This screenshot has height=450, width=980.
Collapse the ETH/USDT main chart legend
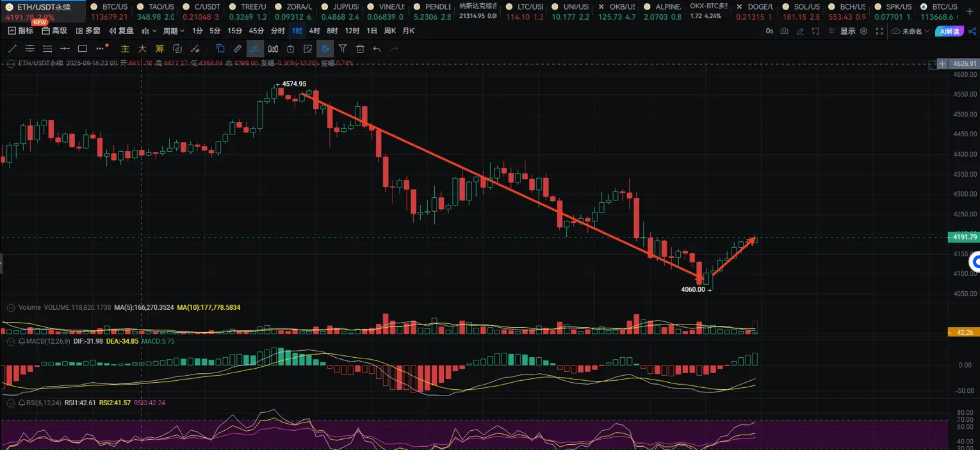coord(11,63)
